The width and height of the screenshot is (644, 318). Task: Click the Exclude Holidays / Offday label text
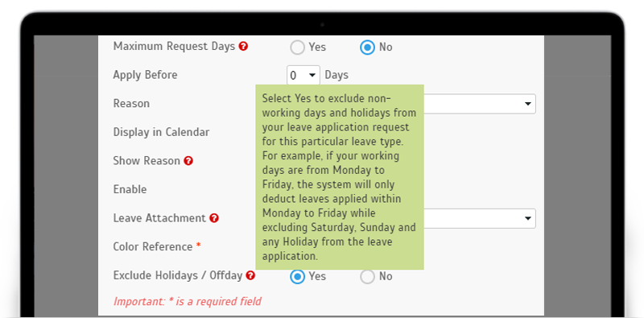click(178, 275)
